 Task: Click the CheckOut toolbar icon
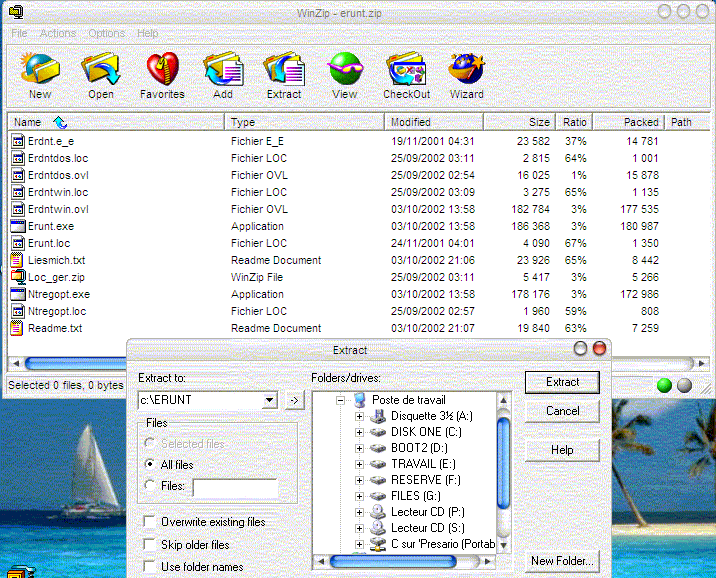click(406, 70)
